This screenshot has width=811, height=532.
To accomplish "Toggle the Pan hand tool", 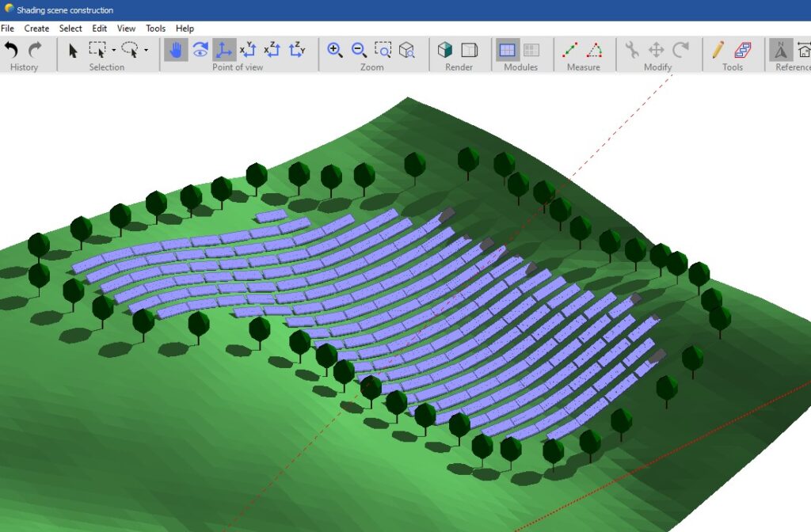I will [176, 50].
